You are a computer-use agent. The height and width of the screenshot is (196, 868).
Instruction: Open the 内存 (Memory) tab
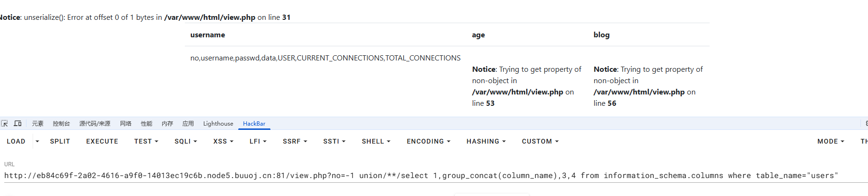[x=167, y=124]
